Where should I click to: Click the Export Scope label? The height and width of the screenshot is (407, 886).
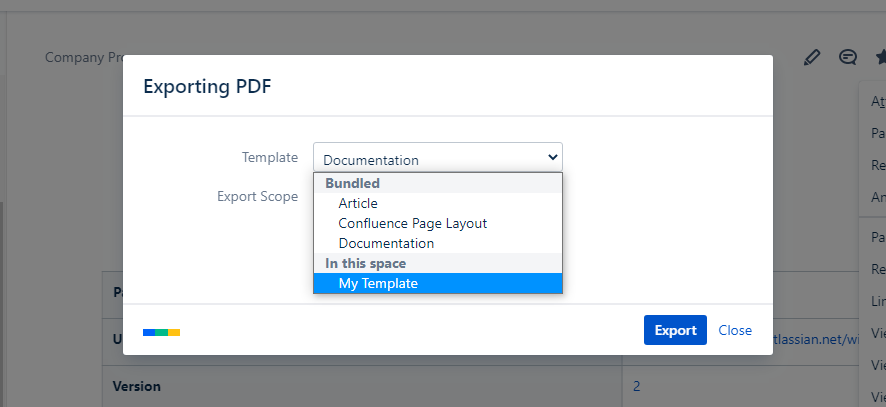point(257,196)
